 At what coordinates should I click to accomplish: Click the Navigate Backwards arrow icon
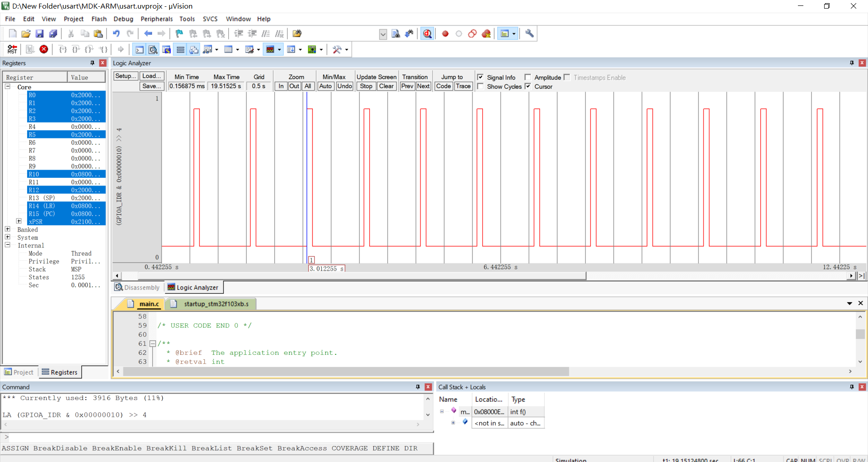coord(148,33)
